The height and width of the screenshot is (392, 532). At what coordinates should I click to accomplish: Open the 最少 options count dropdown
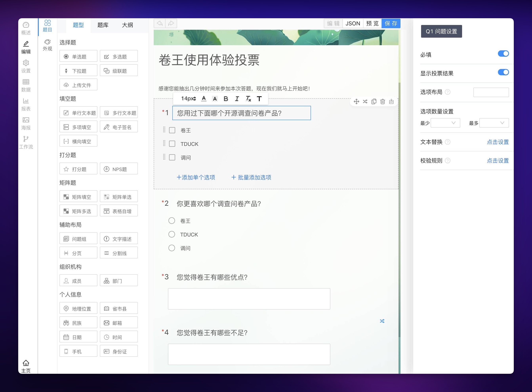pyautogui.click(x=445, y=123)
